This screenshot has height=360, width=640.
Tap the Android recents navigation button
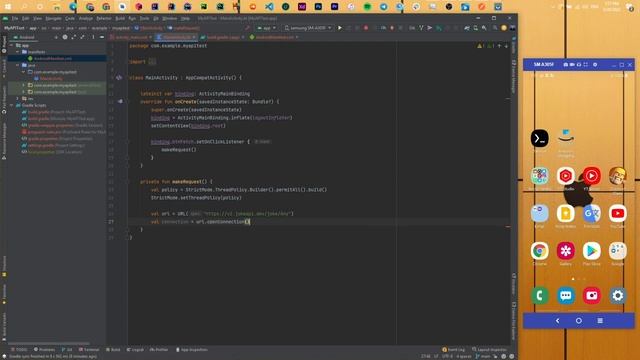600,321
